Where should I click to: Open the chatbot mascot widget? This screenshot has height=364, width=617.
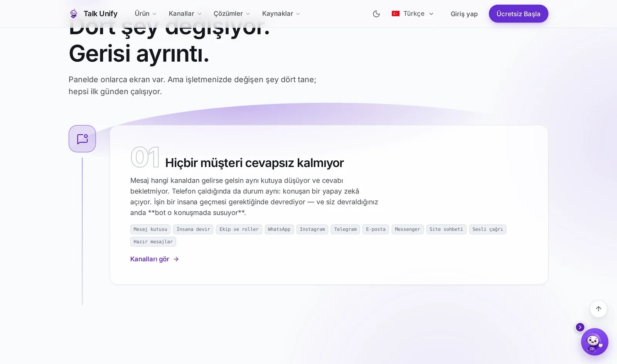[x=595, y=342]
